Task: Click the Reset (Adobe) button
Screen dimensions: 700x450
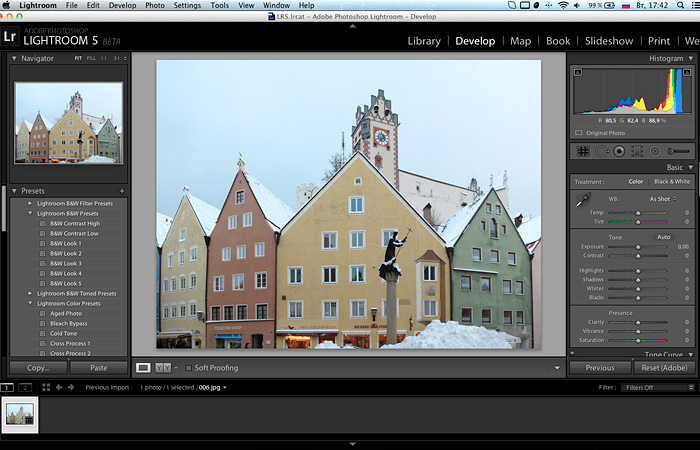Action: 665,368
